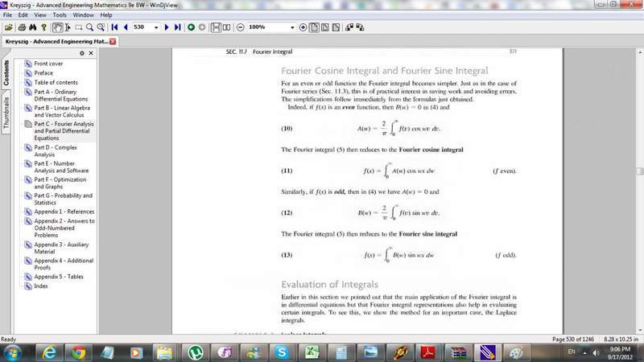Go to Part D - Complex Analysis

point(56,151)
